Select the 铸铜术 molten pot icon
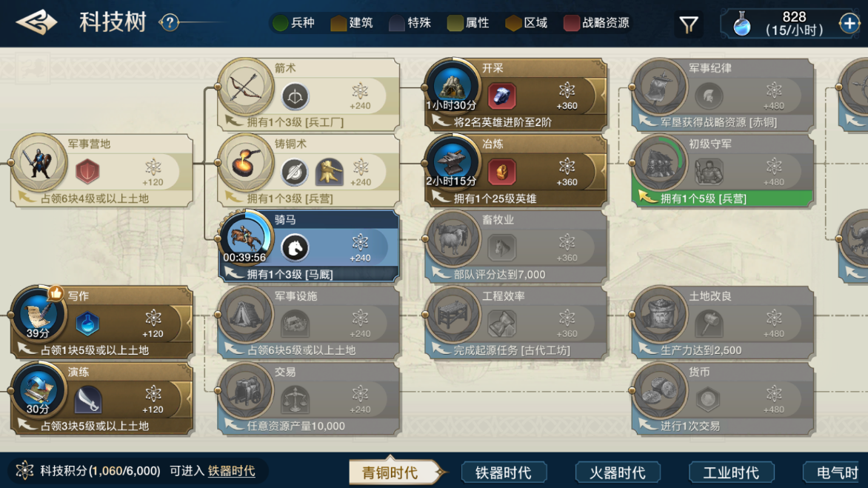The width and height of the screenshot is (868, 488). [244, 163]
